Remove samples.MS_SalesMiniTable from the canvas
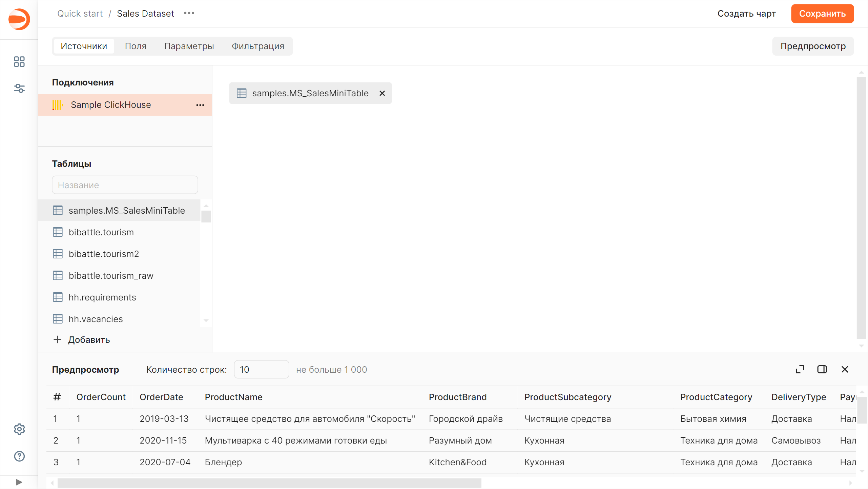This screenshot has height=489, width=868. 382,93
